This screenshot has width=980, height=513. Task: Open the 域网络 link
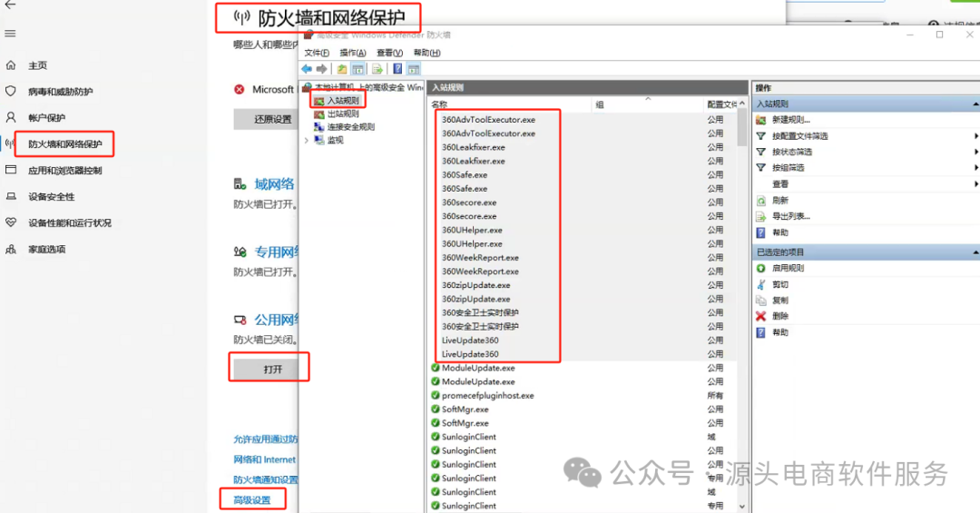point(274,184)
